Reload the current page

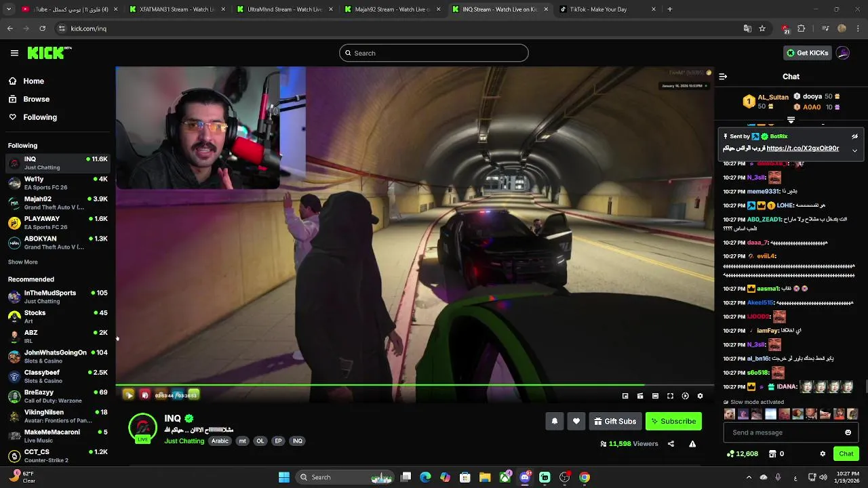[x=42, y=28]
